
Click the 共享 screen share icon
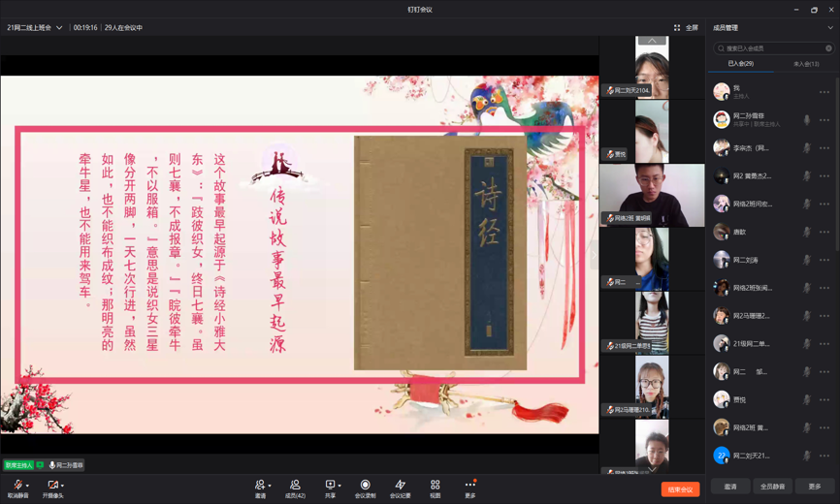[x=330, y=485]
